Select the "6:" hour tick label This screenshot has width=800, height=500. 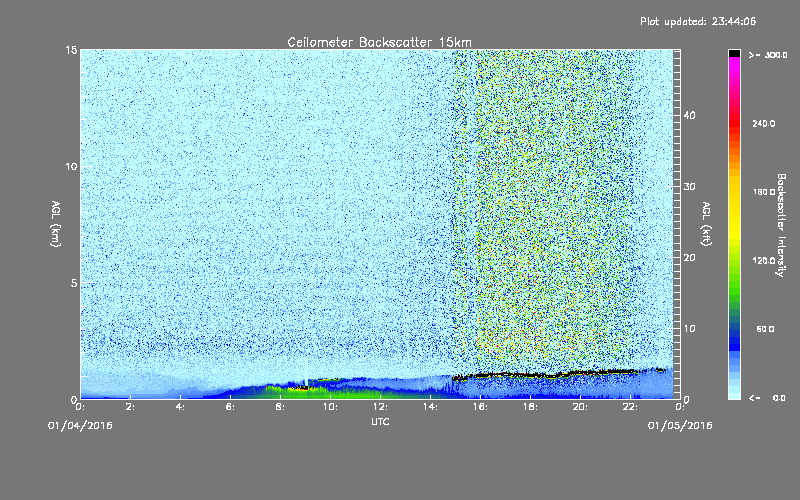click(x=230, y=407)
